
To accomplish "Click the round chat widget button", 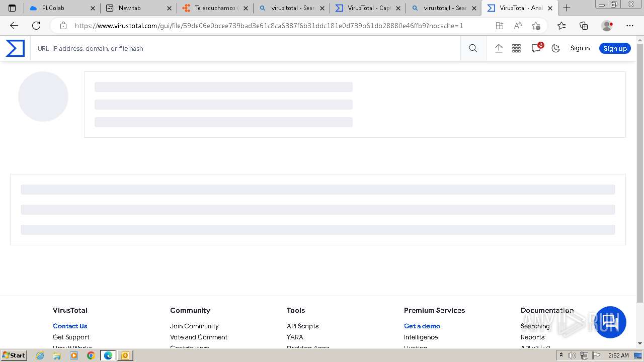I will pyautogui.click(x=610, y=322).
